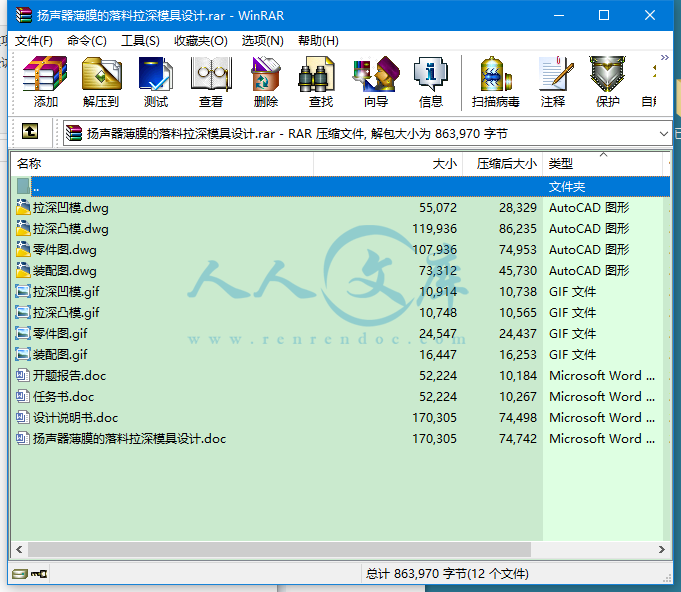The height and width of the screenshot is (592, 681).
Task: Click packed size value 28,329
Action: (518, 208)
